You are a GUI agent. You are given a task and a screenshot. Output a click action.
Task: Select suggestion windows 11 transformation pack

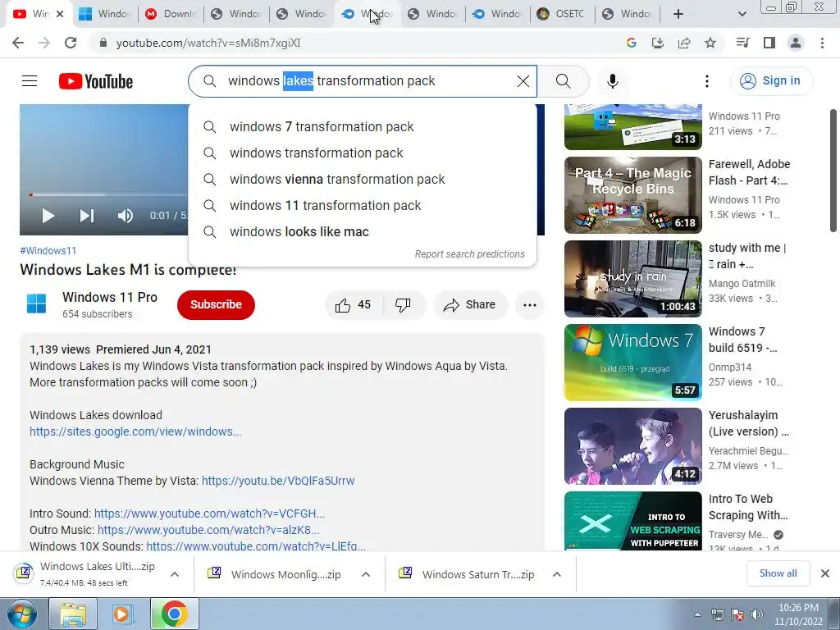tap(362, 206)
